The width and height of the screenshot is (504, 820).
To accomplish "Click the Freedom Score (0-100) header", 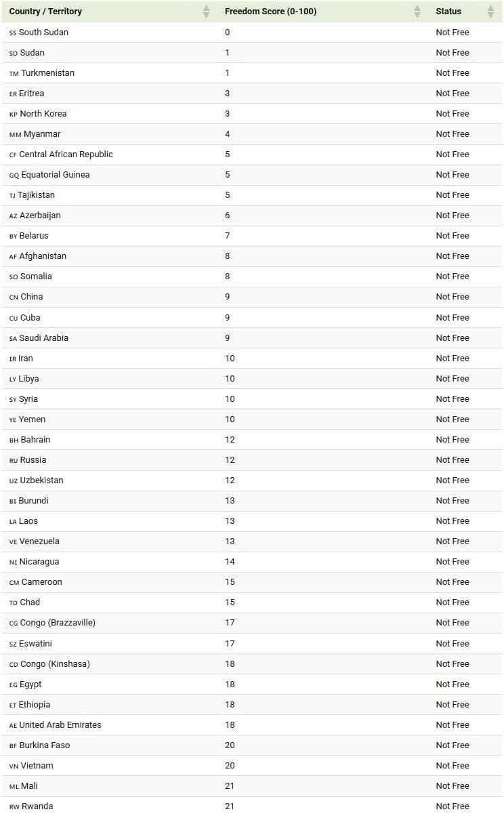I will (270, 12).
